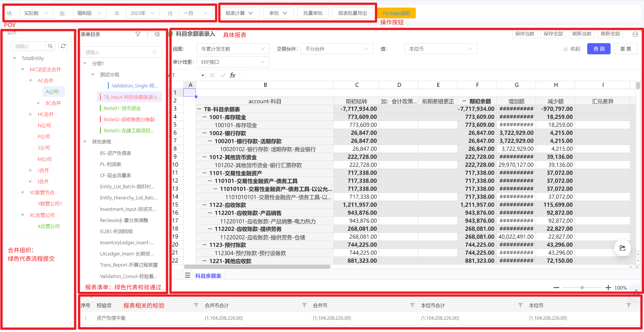Collapse the 1001-库存现金 row group

point(204,117)
